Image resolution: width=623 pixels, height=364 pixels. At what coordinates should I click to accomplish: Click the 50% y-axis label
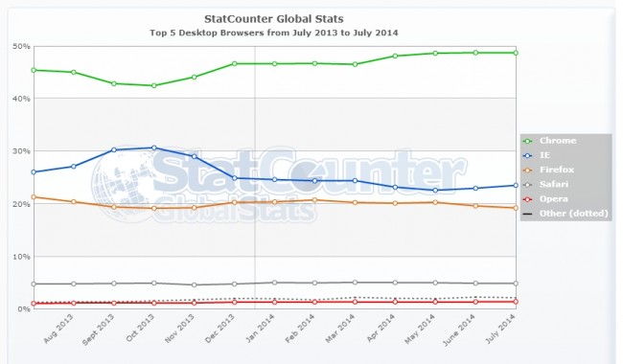(21, 46)
